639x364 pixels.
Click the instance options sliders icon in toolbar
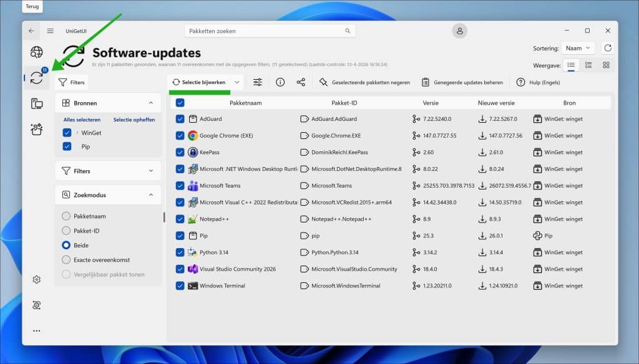click(x=258, y=82)
